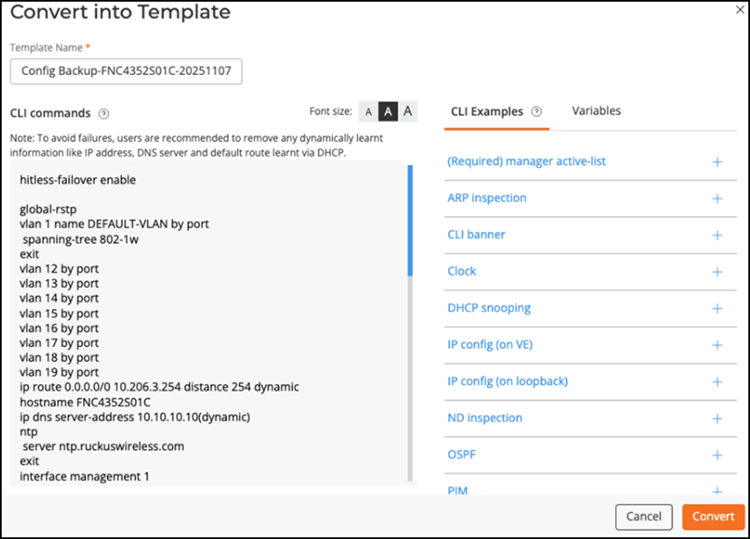Screen dimensions: 750x539
Task: Click the CLI commands vertical scrollbar
Action: click(x=410, y=220)
